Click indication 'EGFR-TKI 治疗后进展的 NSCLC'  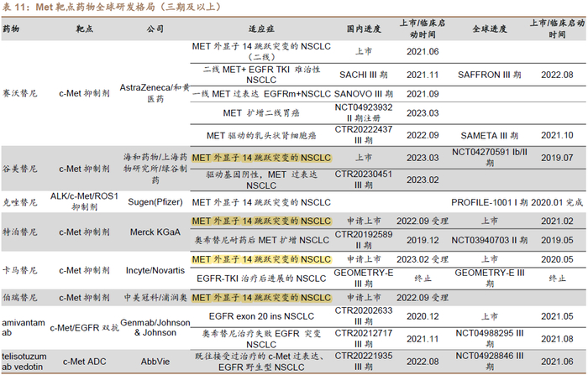pos(261,279)
